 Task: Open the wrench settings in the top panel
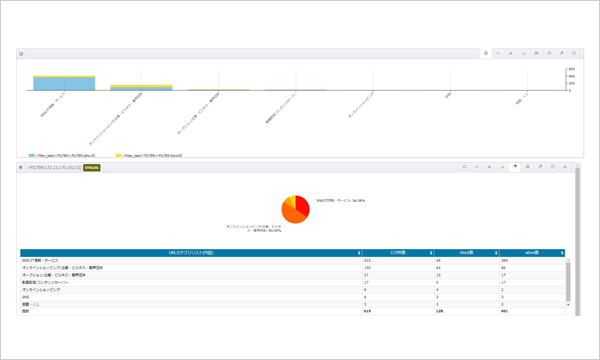tap(561, 53)
